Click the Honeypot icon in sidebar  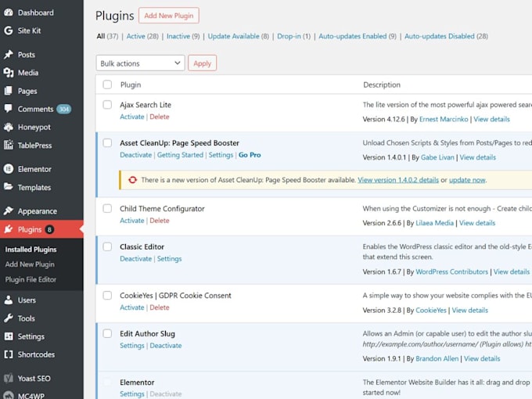pyautogui.click(x=9, y=128)
